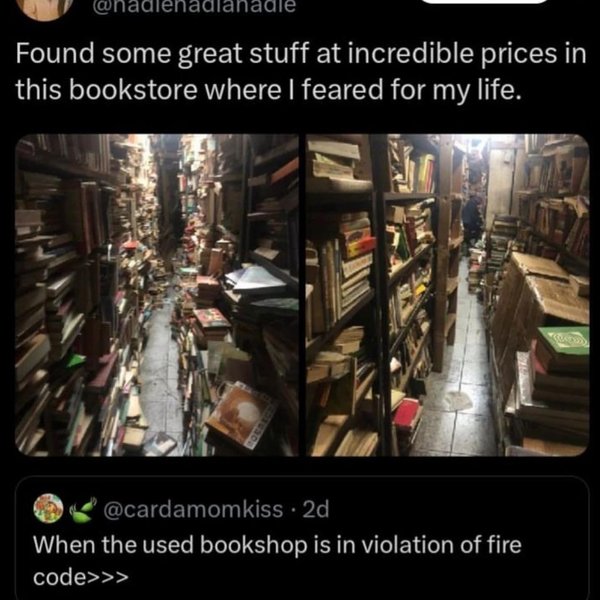Click the stacked gray folders in left photo

coord(258,284)
